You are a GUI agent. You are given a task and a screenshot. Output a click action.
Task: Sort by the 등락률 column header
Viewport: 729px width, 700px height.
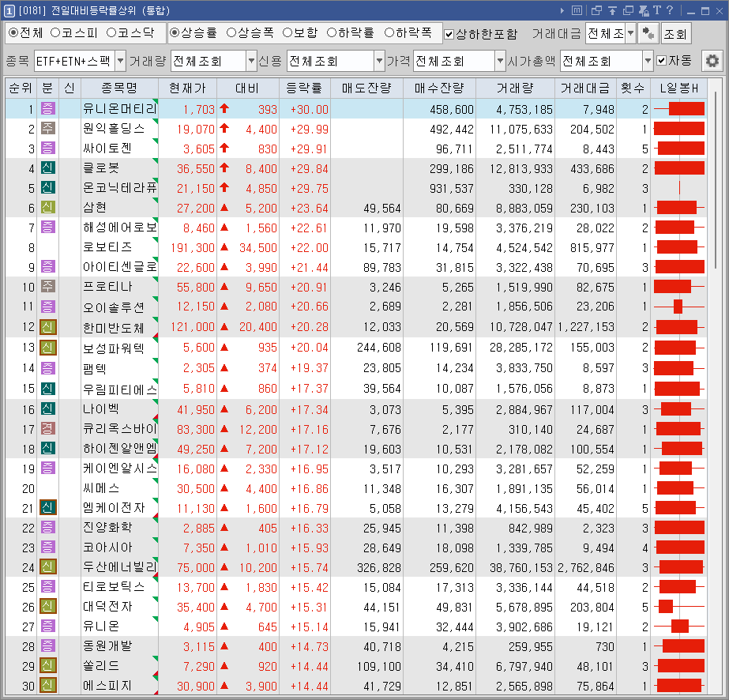305,88
